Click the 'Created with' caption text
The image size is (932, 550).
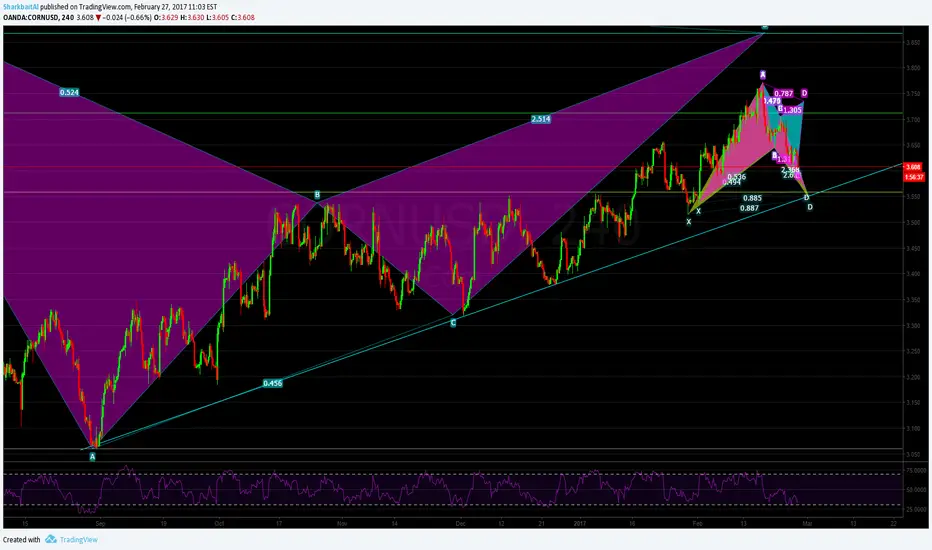click(21, 539)
